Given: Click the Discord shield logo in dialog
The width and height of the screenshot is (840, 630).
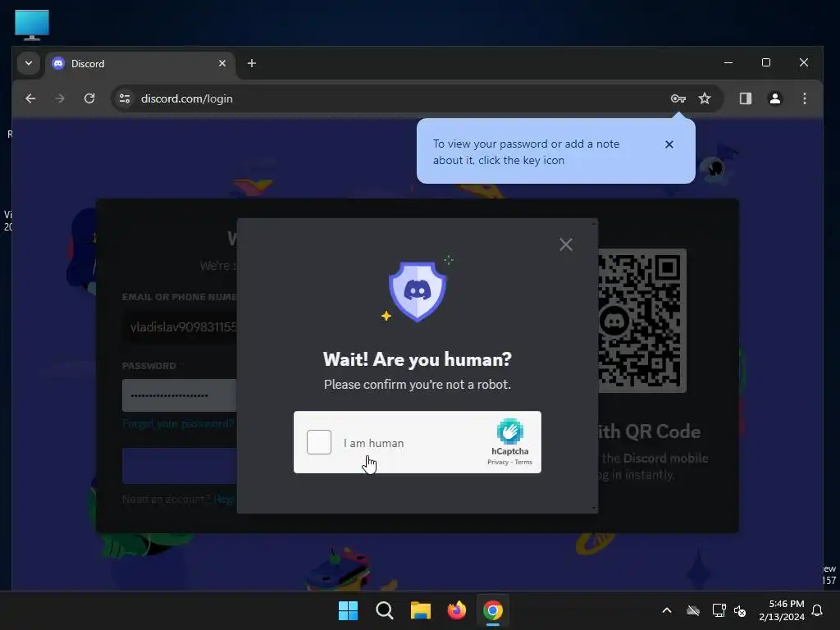Looking at the screenshot, I should pyautogui.click(x=418, y=291).
